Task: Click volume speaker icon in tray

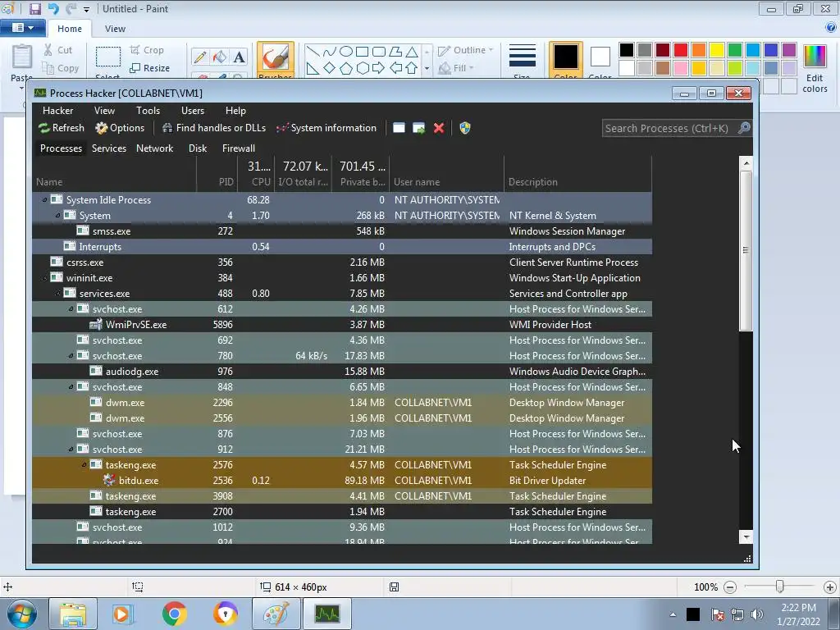Action: [757, 614]
